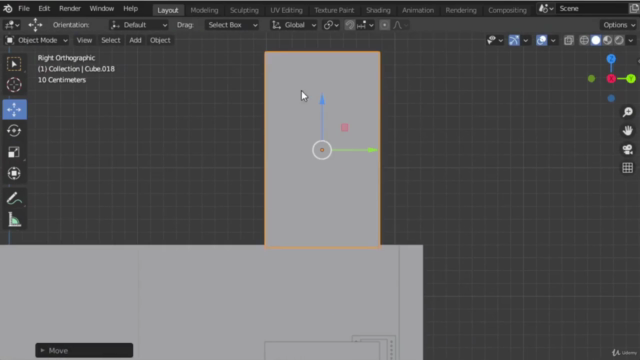
Task: Click the pan view hand icon
Action: [627, 131]
